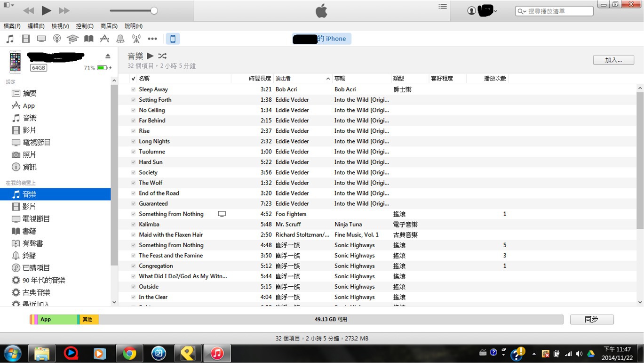This screenshot has width=644, height=363.
Task: Open Chrome from the Windows taskbar
Action: pos(129,353)
